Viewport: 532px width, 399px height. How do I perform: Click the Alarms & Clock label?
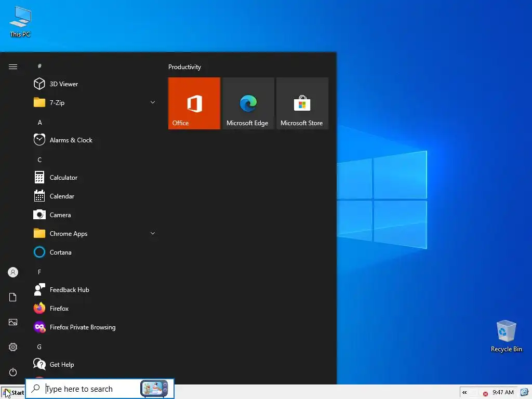pyautogui.click(x=71, y=140)
